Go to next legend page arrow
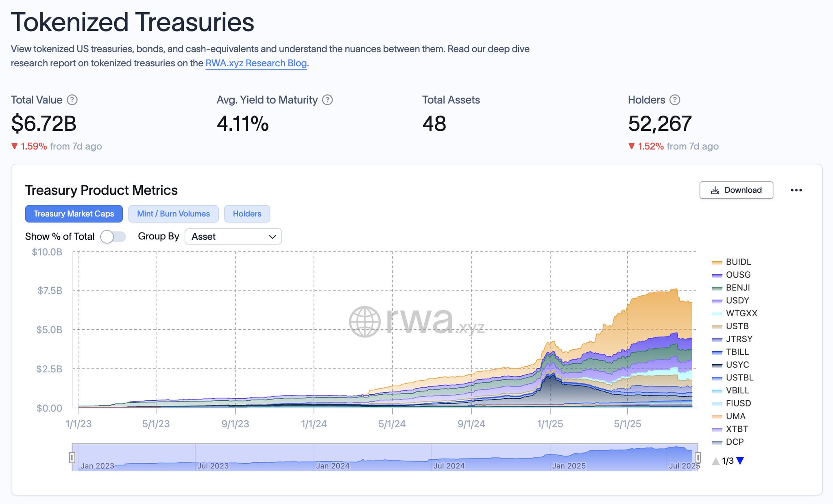833x504 pixels. (740, 461)
